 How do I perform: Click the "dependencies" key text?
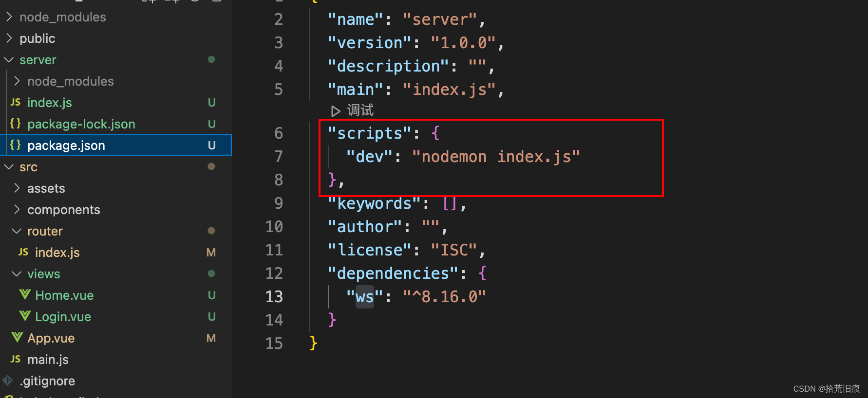coord(393,273)
